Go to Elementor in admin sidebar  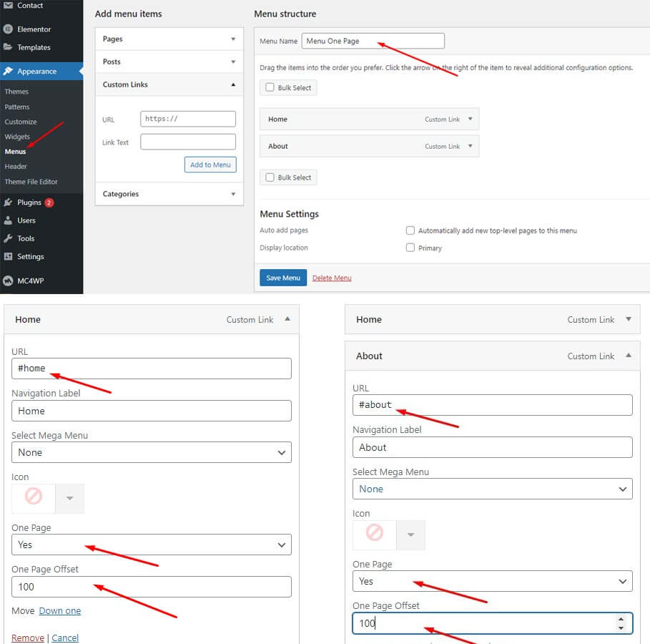pyautogui.click(x=34, y=29)
